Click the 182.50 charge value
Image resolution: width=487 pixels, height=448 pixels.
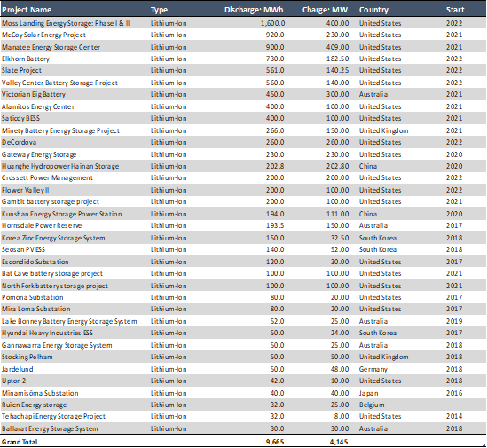338,59
